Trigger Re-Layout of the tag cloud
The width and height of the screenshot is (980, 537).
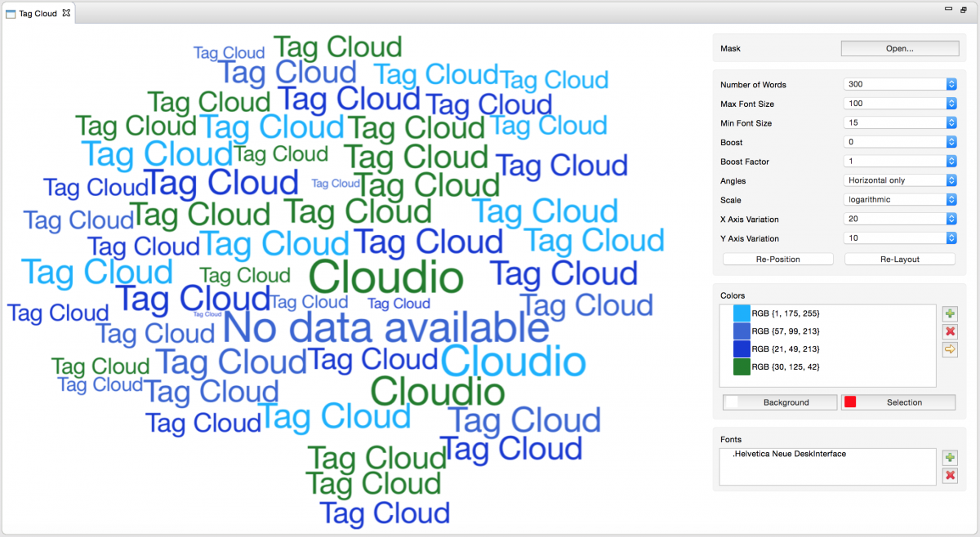(x=899, y=258)
